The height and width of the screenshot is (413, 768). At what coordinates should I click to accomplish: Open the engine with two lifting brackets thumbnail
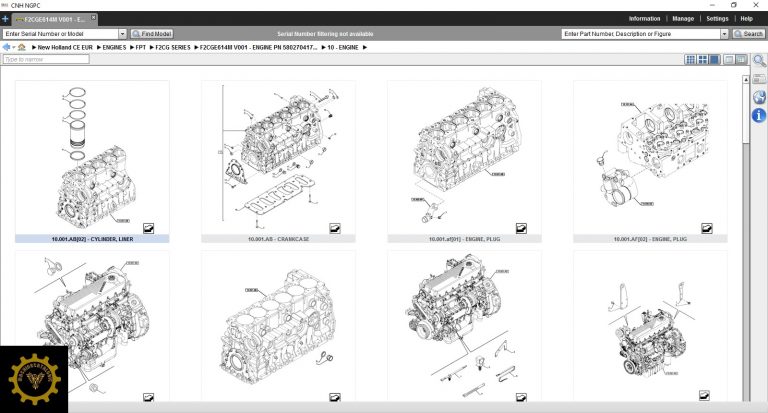click(x=650, y=327)
